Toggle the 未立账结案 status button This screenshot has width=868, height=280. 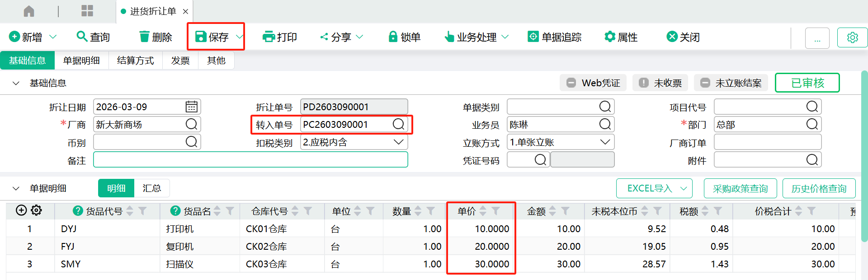click(731, 83)
